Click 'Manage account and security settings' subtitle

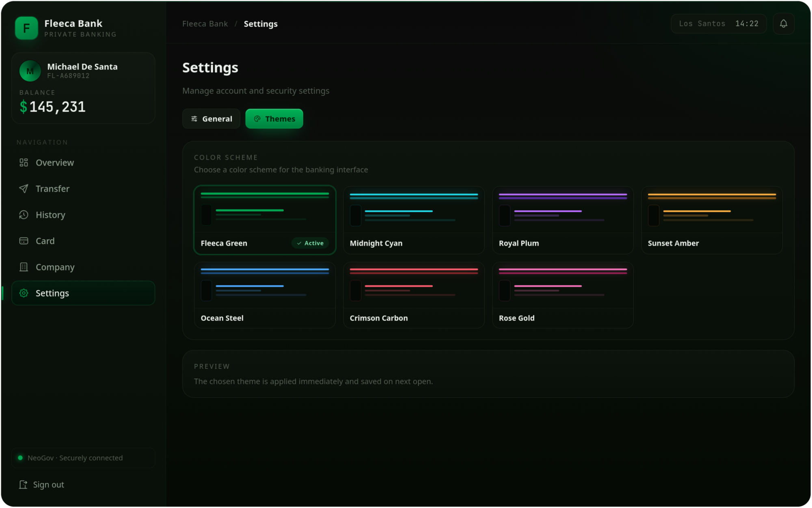(x=256, y=91)
